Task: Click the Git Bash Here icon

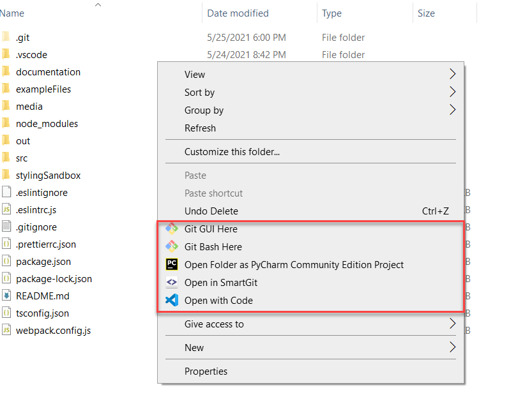Action: [x=171, y=246]
